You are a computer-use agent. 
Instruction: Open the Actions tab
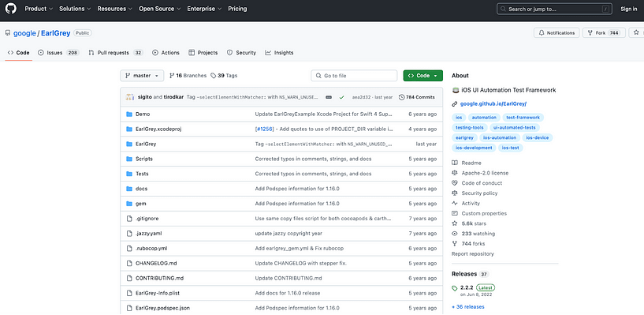pyautogui.click(x=166, y=53)
